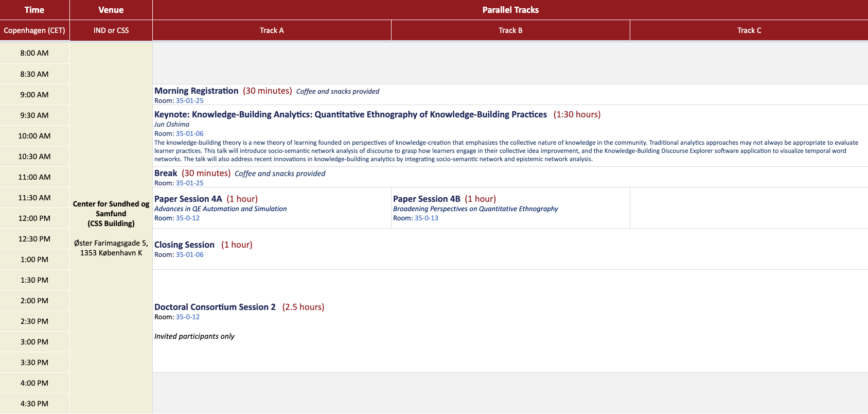Image resolution: width=868 pixels, height=414 pixels.
Task: Click the IND or CSS subheader
Action: point(111,30)
